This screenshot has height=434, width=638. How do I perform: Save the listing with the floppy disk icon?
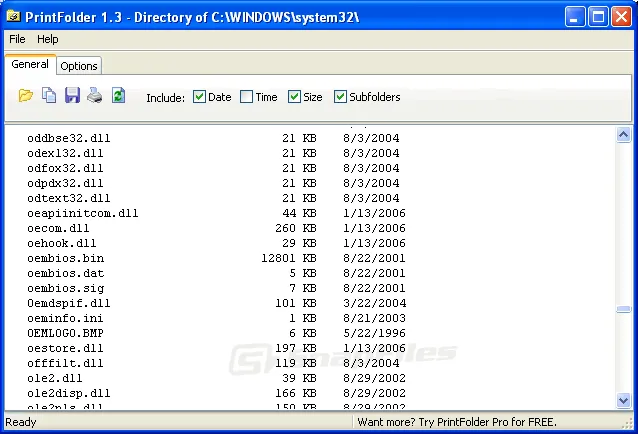(x=72, y=96)
